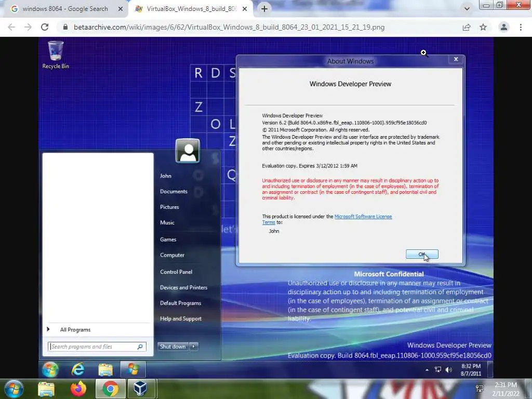Viewport: 532px width, 399px height.
Task: Click outer clock showing 2:31 PM
Action: click(506, 389)
